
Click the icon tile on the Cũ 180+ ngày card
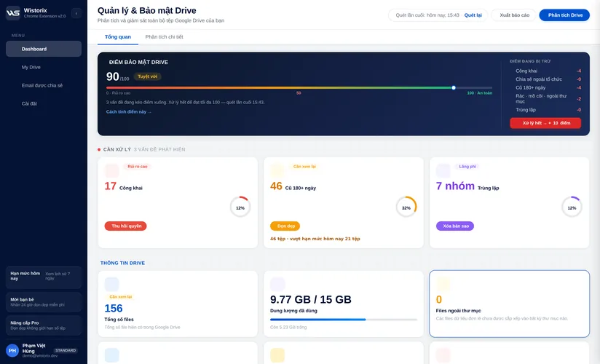click(277, 170)
